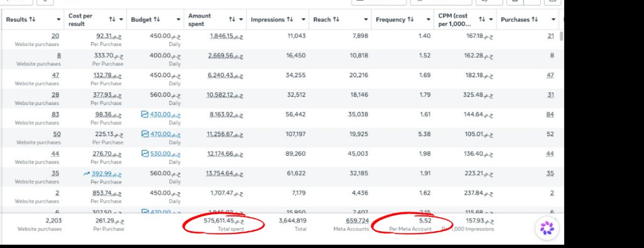The height and width of the screenshot is (248, 644).
Task: Sort the Budget column using its arrows
Action: coord(157,19)
